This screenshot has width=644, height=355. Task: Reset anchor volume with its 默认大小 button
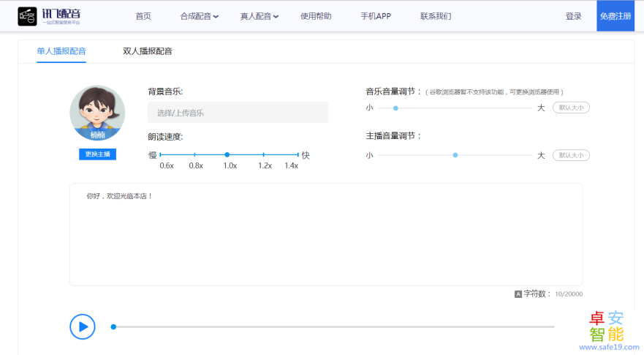[571, 155]
